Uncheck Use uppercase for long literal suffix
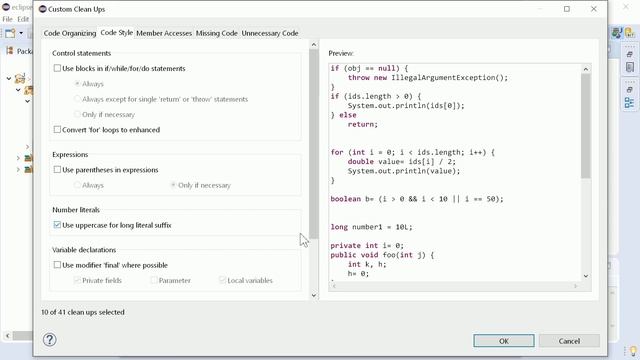Image resolution: width=640 pixels, height=360 pixels. coord(57,225)
